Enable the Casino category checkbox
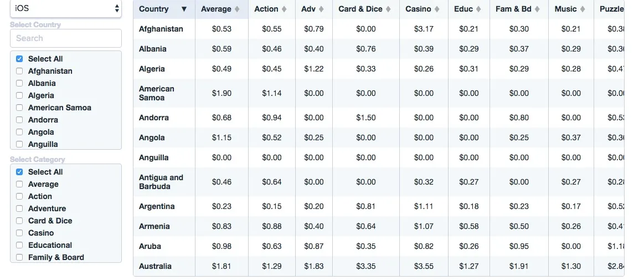644x280 pixels. tap(19, 233)
